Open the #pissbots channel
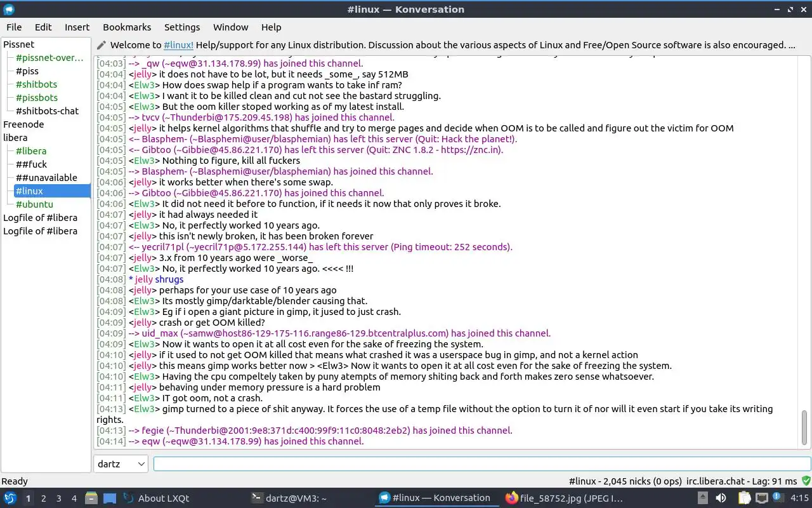Image resolution: width=812 pixels, height=508 pixels. click(37, 98)
